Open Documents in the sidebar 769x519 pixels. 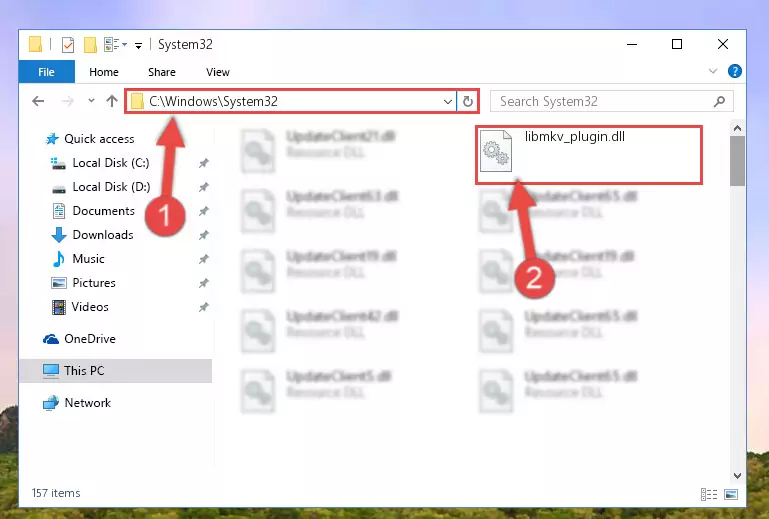pos(103,211)
